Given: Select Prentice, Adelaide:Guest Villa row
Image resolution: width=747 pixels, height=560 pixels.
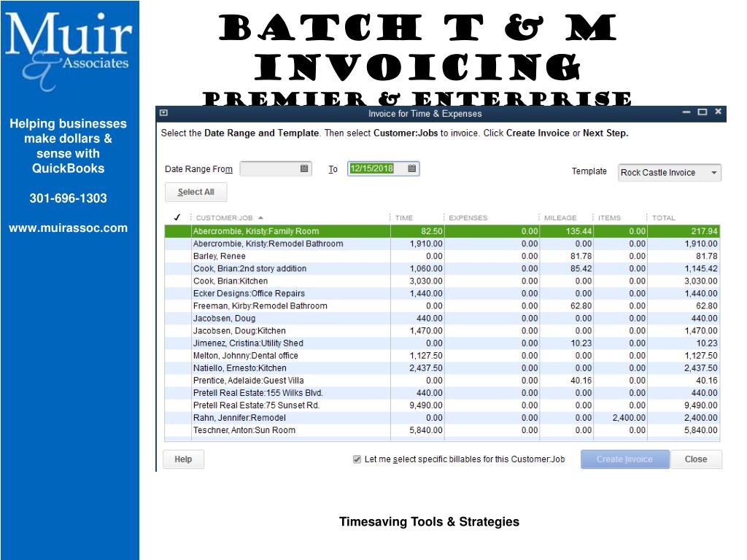Looking at the screenshot, I should pos(442,381).
